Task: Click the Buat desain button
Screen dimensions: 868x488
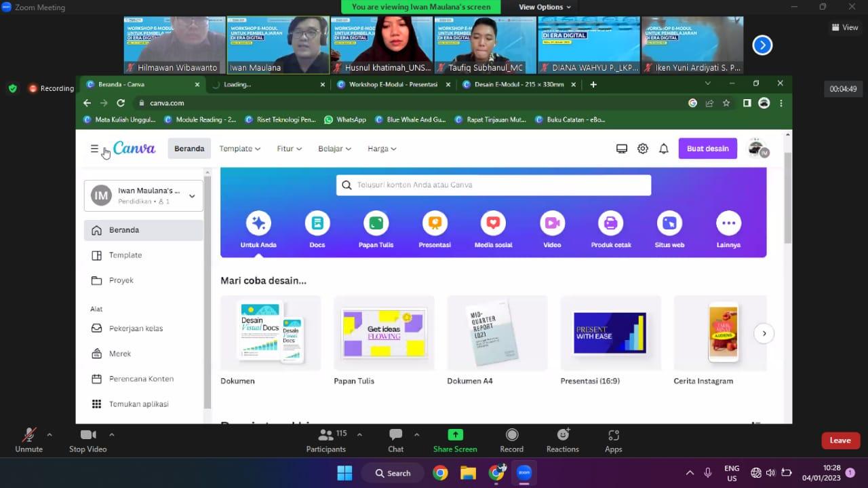Action: click(x=707, y=149)
